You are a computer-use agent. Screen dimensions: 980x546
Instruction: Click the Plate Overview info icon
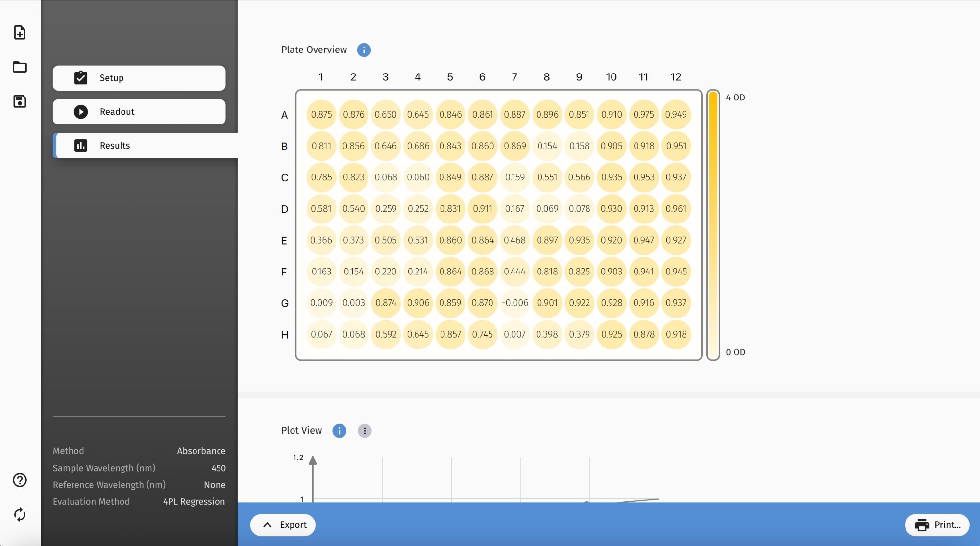coord(364,50)
